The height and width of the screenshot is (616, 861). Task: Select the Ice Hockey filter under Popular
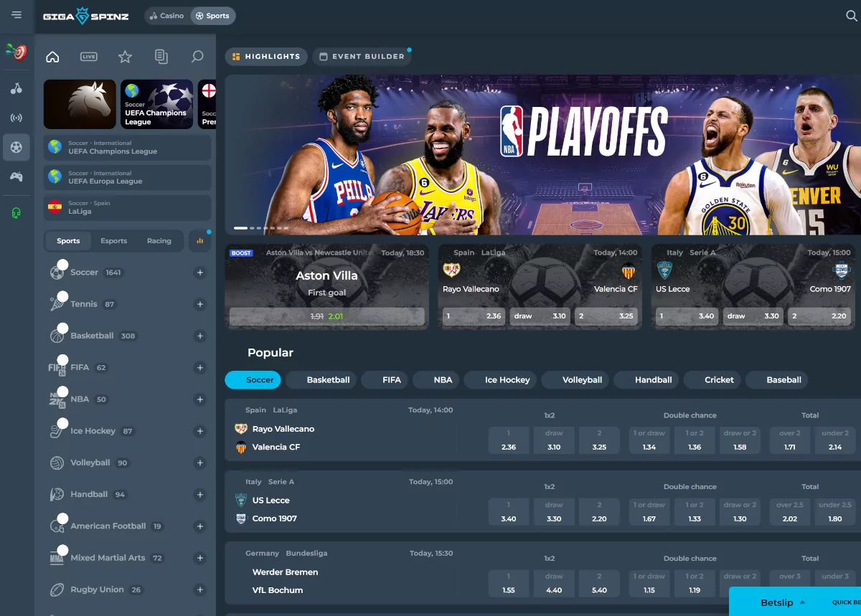tap(500, 380)
